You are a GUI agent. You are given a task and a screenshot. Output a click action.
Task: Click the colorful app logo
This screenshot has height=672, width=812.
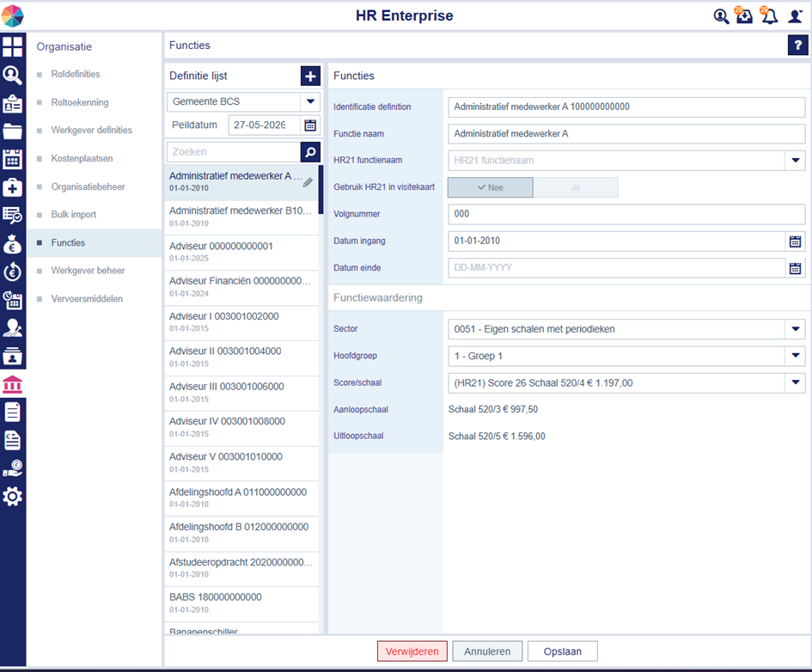[x=12, y=15]
